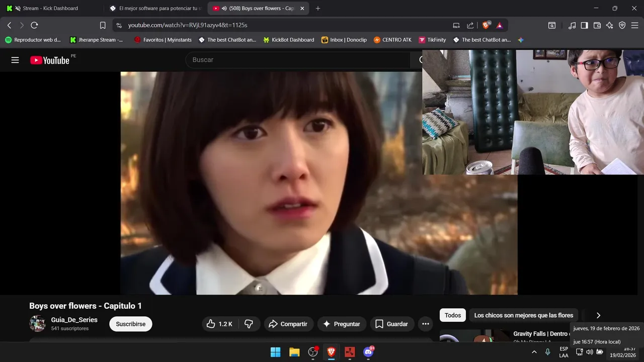Open the TikFinity bookmark

(x=433, y=40)
